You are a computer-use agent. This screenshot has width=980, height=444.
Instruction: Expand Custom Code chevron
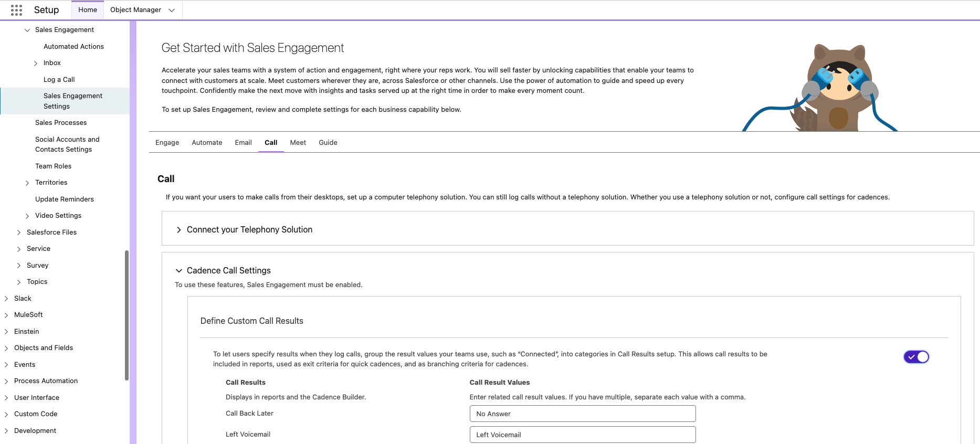6,414
